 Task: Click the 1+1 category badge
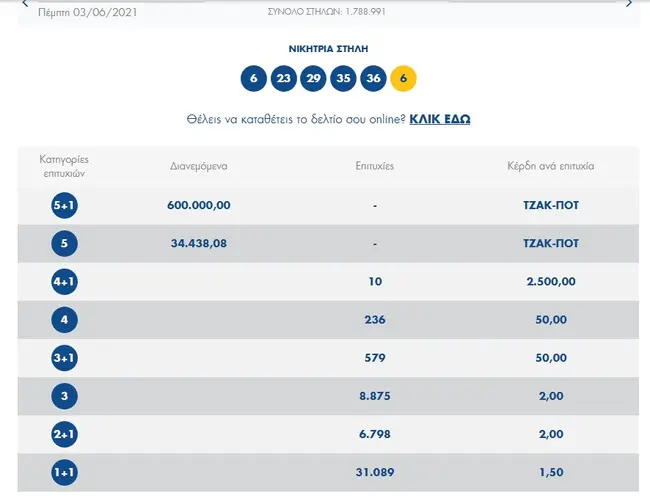tap(65, 472)
